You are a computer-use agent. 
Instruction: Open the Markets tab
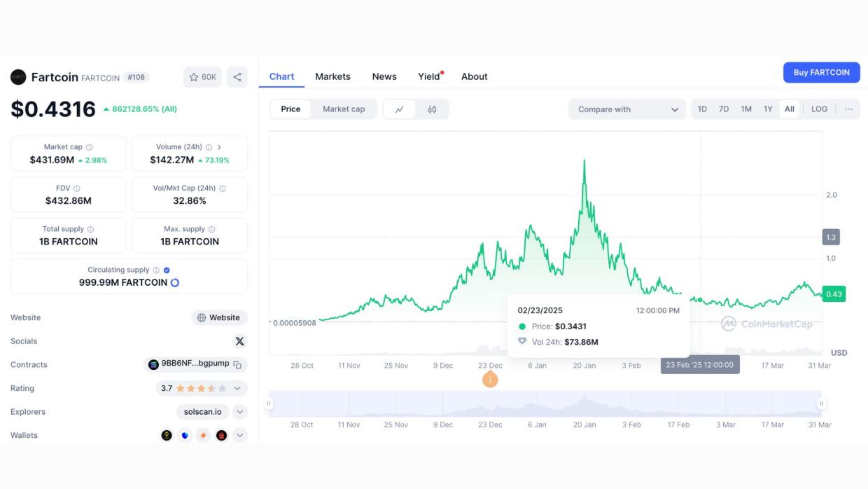332,76
